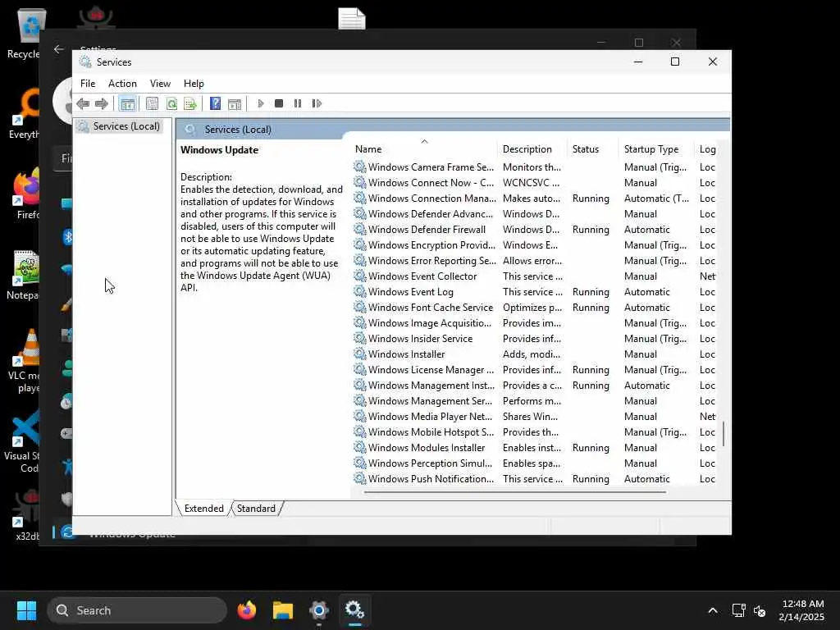840x630 pixels.
Task: Select the Windows Image Acquisition service
Action: (536, 323)
